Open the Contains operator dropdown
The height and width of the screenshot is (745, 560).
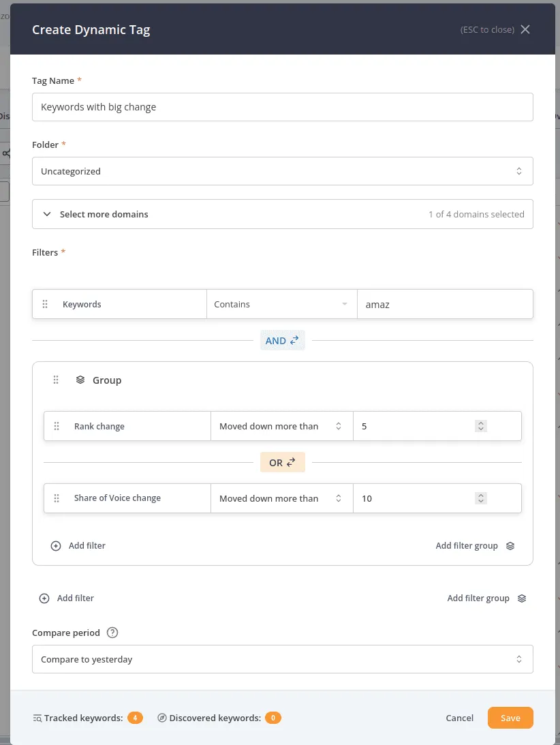point(281,304)
